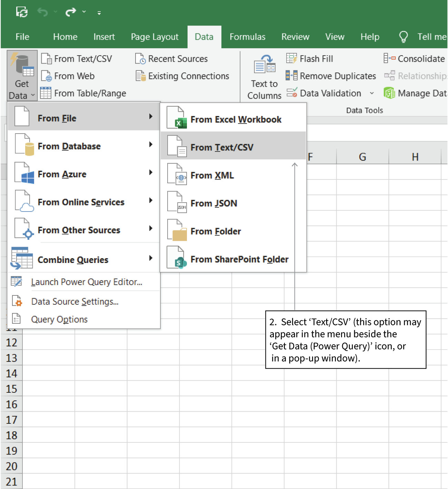448x489 pixels.
Task: Click the Get Data icon
Action: 21,74
